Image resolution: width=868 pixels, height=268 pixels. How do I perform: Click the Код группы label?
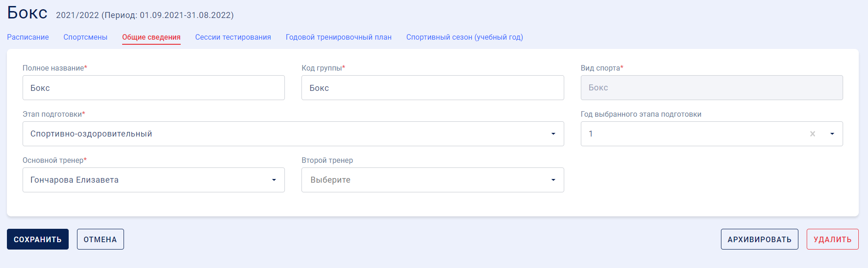323,68
